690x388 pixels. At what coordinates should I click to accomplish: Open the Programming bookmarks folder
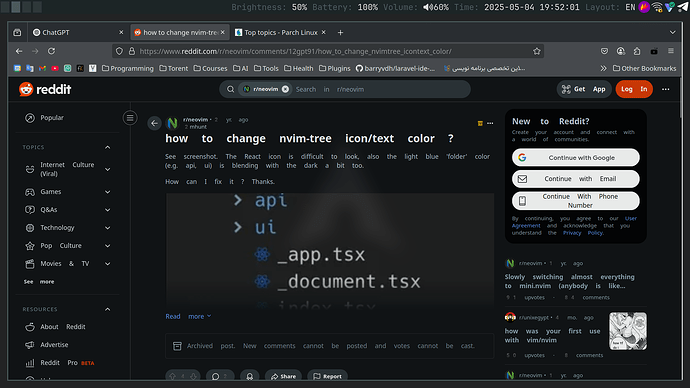pyautogui.click(x=128, y=68)
